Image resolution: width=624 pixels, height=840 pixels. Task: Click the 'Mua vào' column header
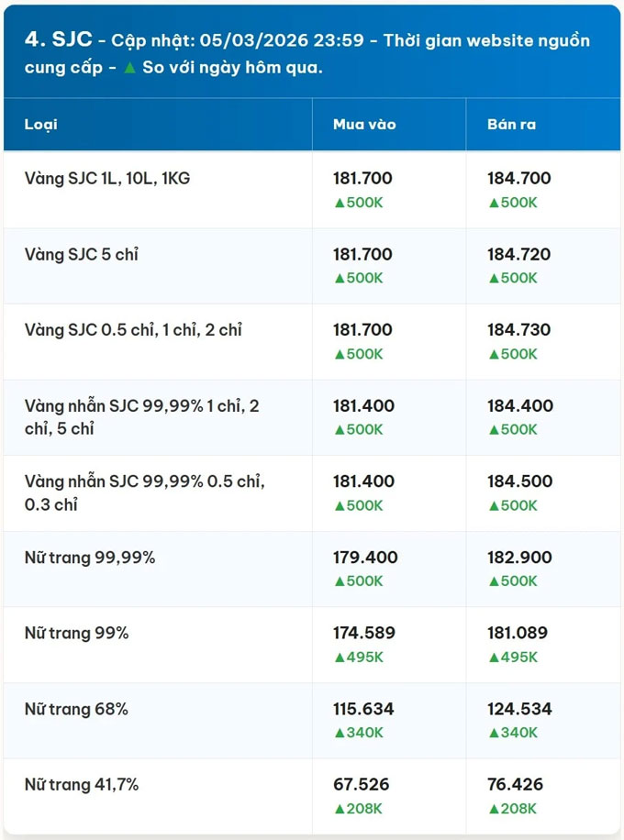pyautogui.click(x=364, y=124)
